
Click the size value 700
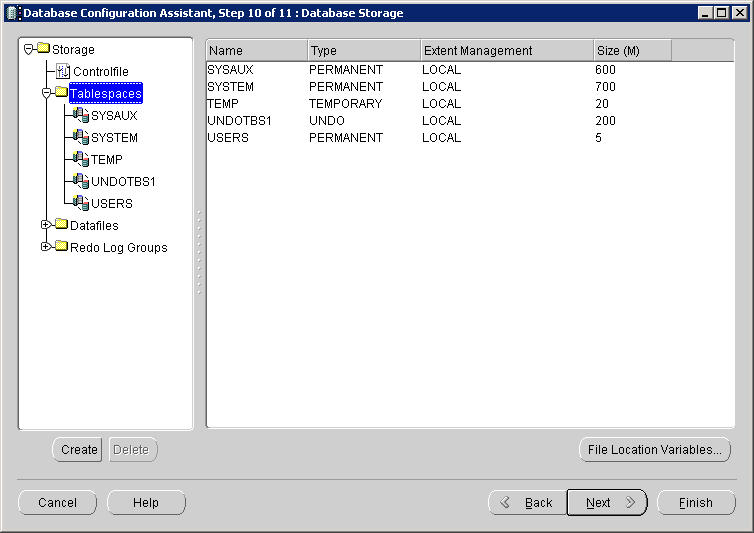point(605,87)
